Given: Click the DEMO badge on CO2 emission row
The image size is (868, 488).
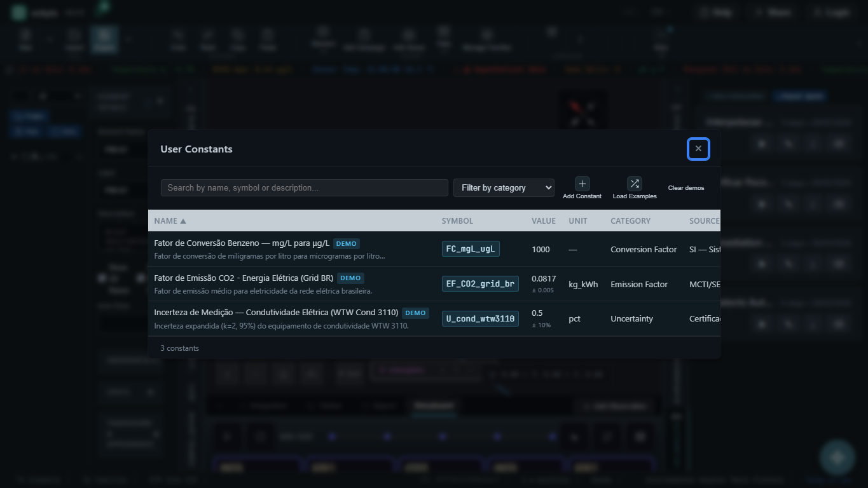Looking at the screenshot, I should pos(350,278).
